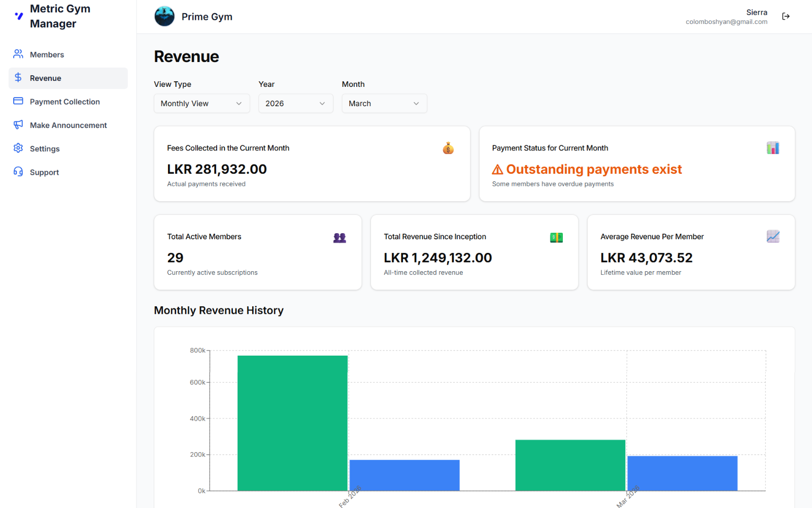Viewport: 812px width, 508px height.
Task: Click the March blue revenue bar
Action: tap(682, 472)
